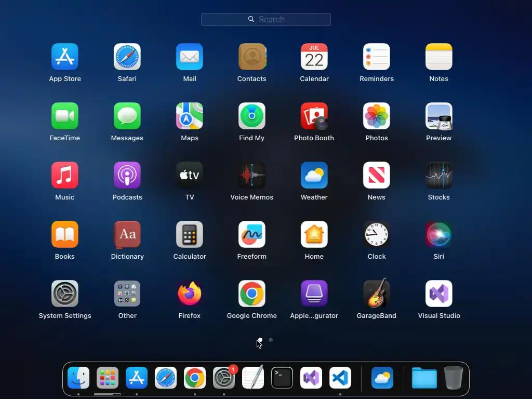Open purple Visual Studio icon in Dock
This screenshot has height=399, width=532.
tap(311, 378)
